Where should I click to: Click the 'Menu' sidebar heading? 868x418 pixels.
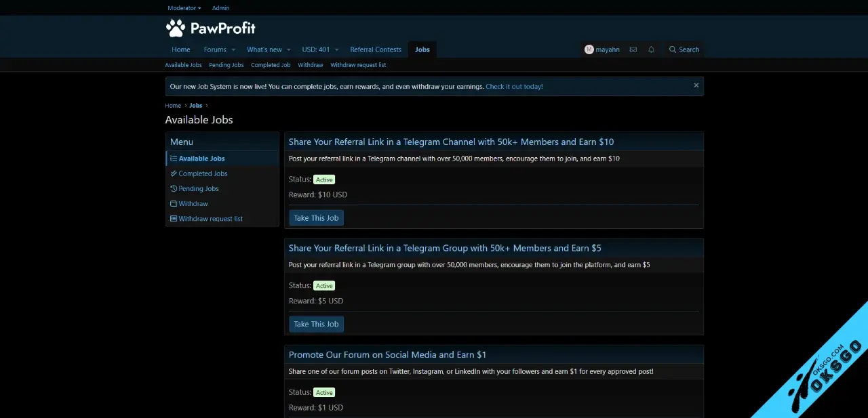point(182,142)
